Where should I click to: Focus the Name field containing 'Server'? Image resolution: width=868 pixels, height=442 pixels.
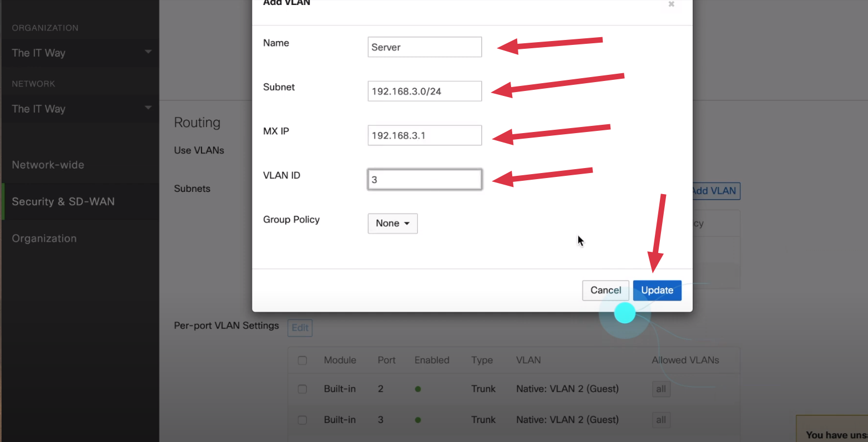pos(425,47)
